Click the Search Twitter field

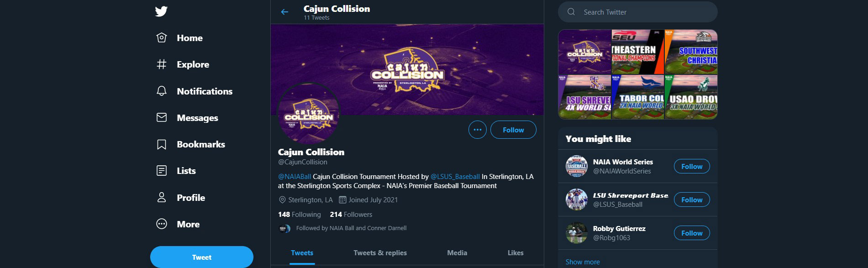pos(644,12)
